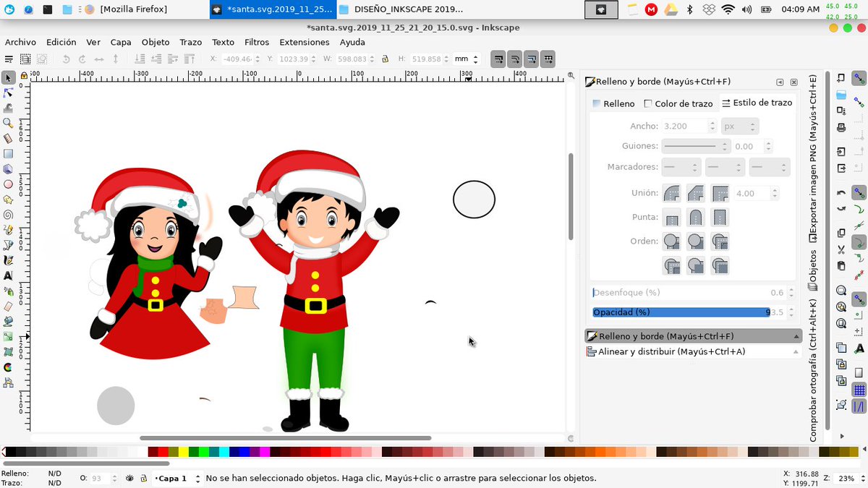
Task: Select the Connector tool
Action: [x=8, y=382]
